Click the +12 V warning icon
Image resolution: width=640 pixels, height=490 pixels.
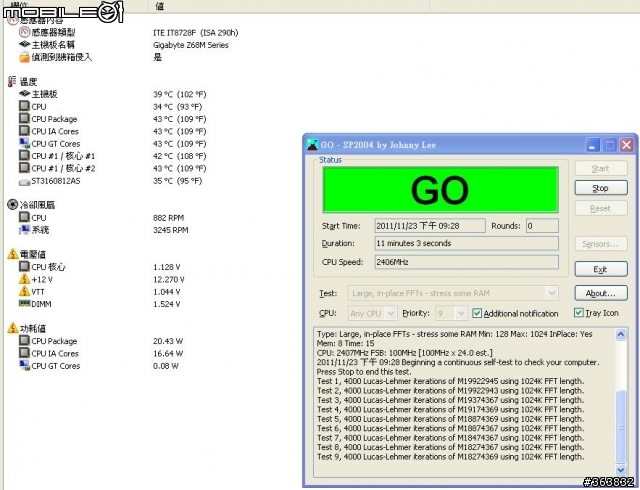[x=24, y=279]
